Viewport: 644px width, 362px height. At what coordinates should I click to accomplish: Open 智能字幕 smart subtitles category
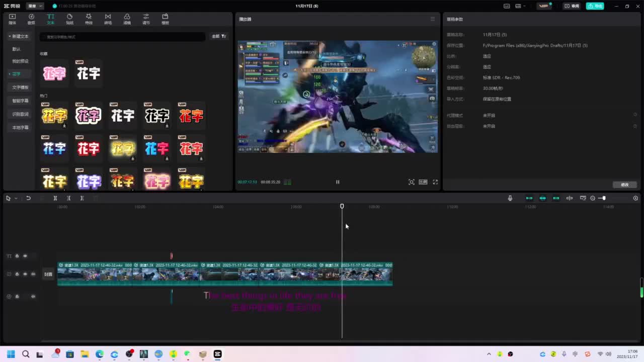(x=20, y=101)
